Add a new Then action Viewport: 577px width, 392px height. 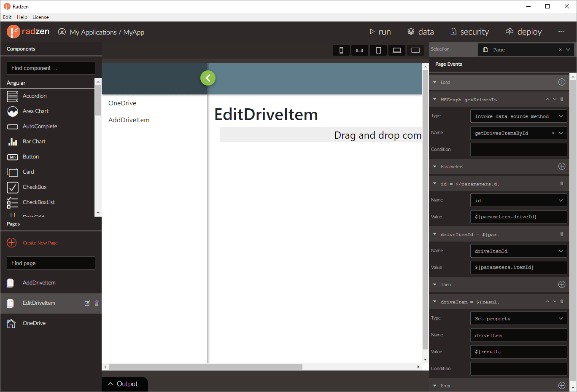tap(562, 285)
